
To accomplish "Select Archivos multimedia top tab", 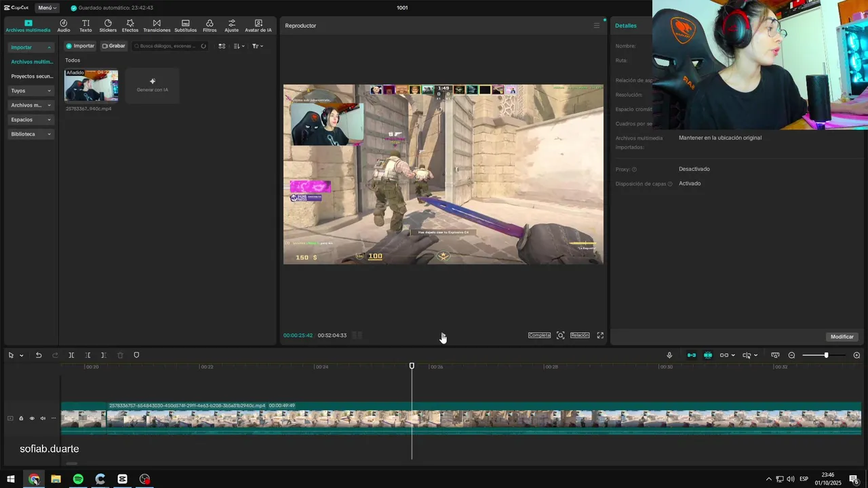I will click(x=28, y=26).
